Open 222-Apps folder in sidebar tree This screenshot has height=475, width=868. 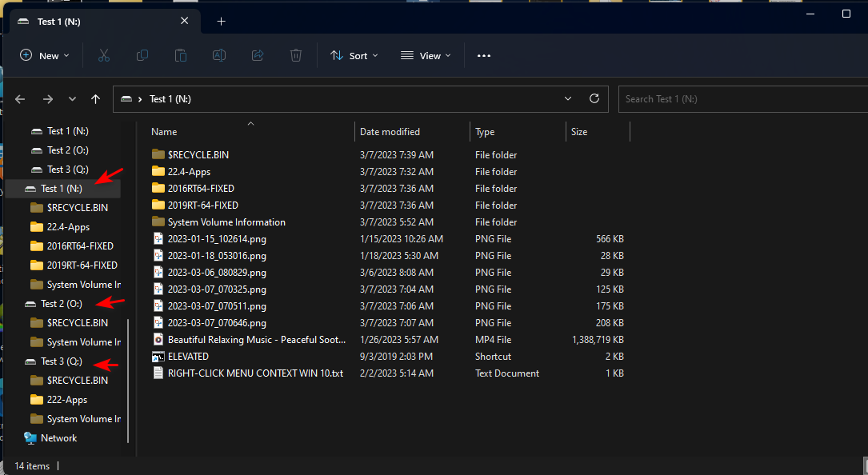click(x=67, y=400)
